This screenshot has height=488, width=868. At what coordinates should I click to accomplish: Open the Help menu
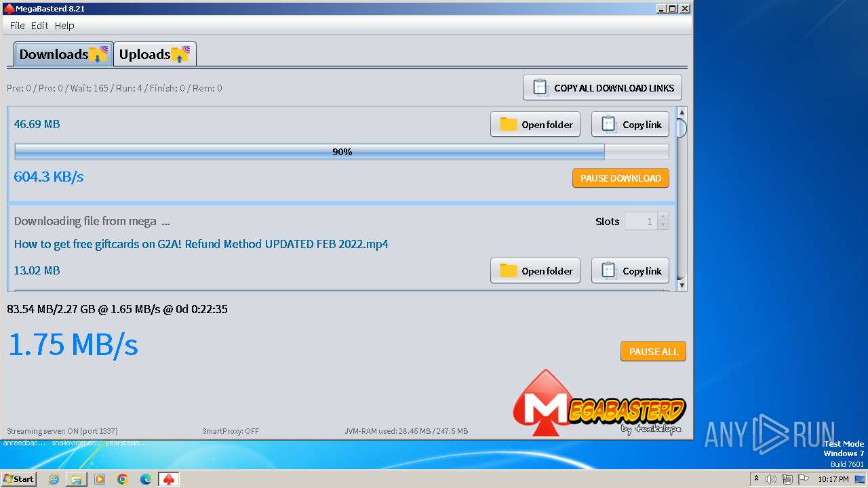64,26
